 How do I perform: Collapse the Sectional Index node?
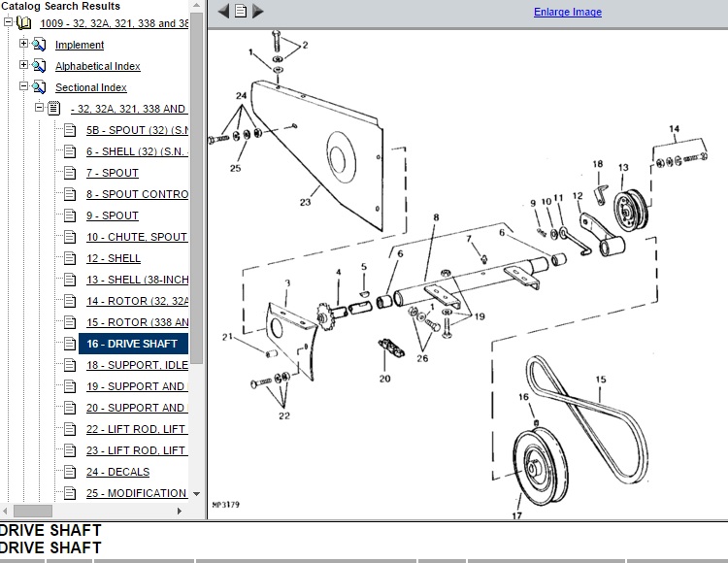click(24, 87)
